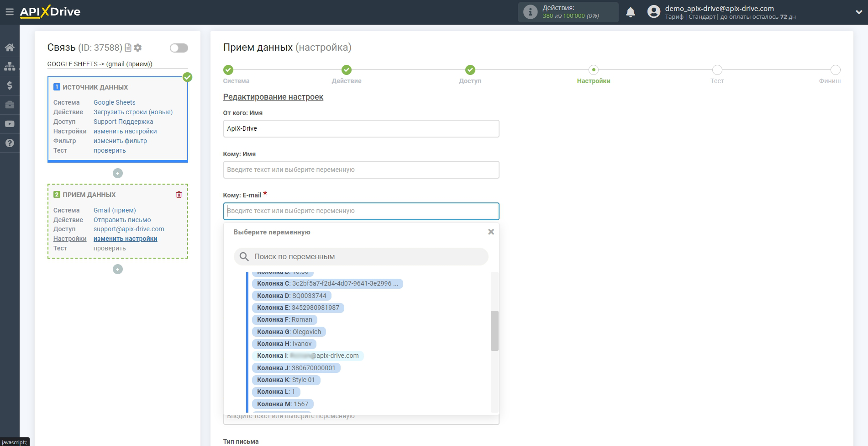
Task: Select variable Колонка K: Style 01
Action: tap(286, 380)
